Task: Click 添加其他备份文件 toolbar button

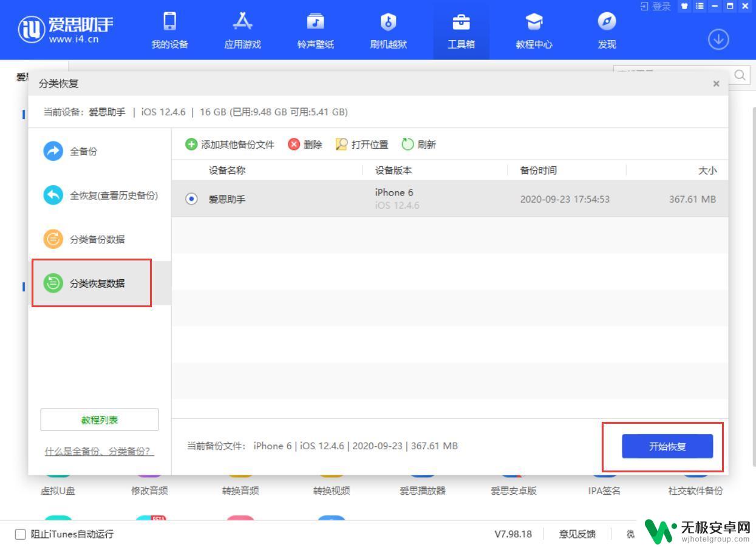Action: pyautogui.click(x=230, y=144)
